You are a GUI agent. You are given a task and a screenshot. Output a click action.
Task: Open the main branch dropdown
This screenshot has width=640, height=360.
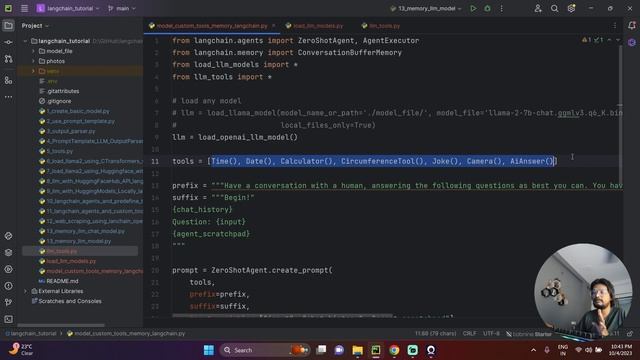[x=122, y=8]
